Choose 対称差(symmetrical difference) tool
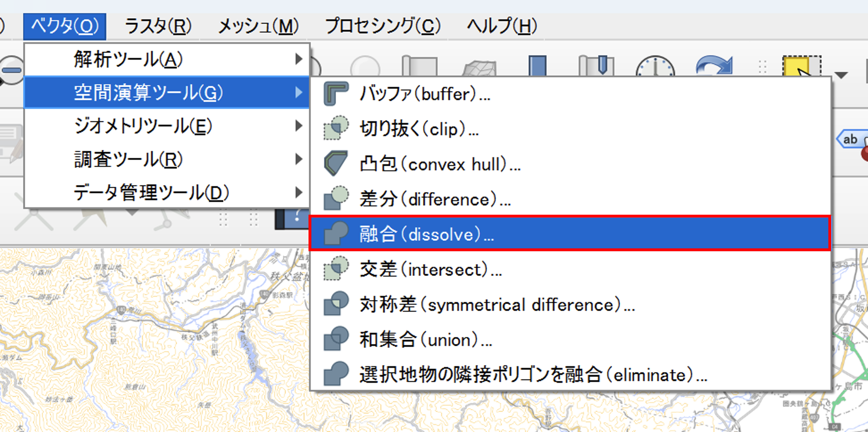Screen dimensions: 868x432 pos(570,304)
